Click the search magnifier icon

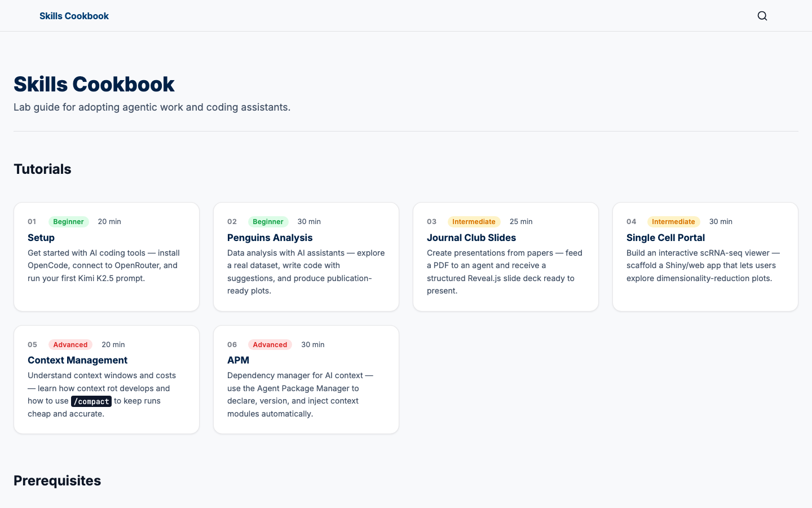[x=762, y=16]
